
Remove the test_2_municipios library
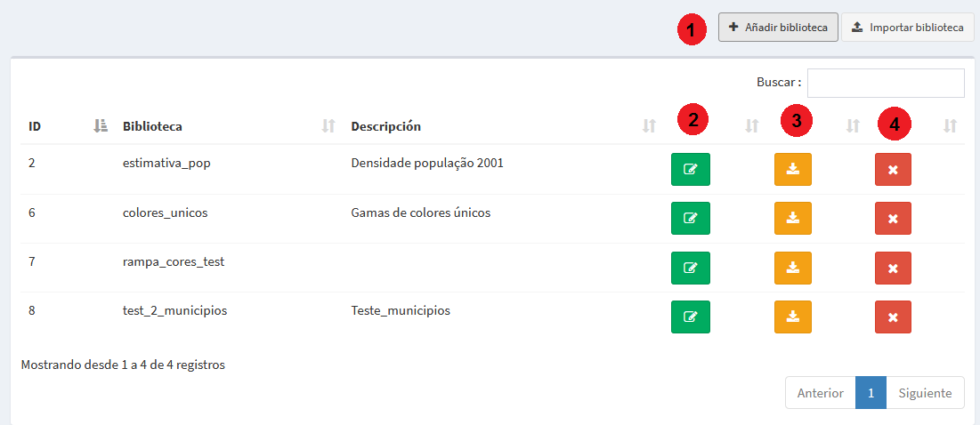[893, 317]
